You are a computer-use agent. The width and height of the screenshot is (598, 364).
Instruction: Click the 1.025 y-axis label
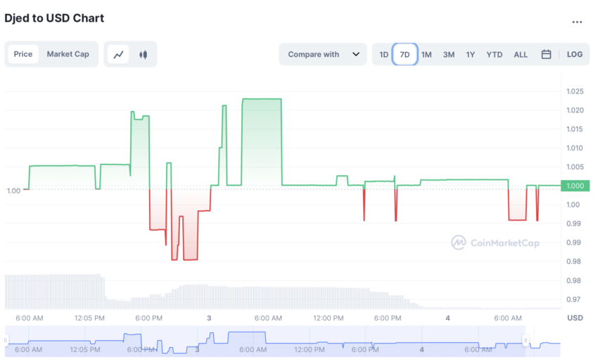pyautogui.click(x=575, y=91)
